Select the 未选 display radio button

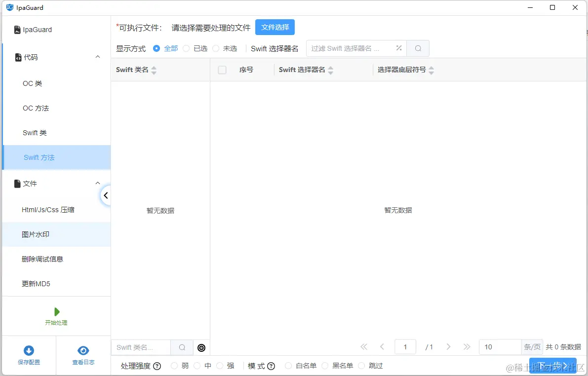(x=216, y=48)
